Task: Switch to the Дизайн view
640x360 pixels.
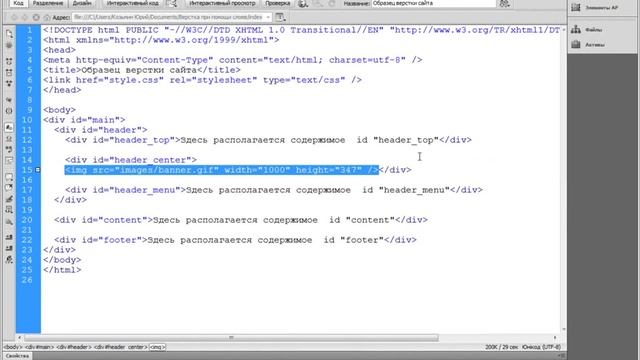Action: [82, 3]
